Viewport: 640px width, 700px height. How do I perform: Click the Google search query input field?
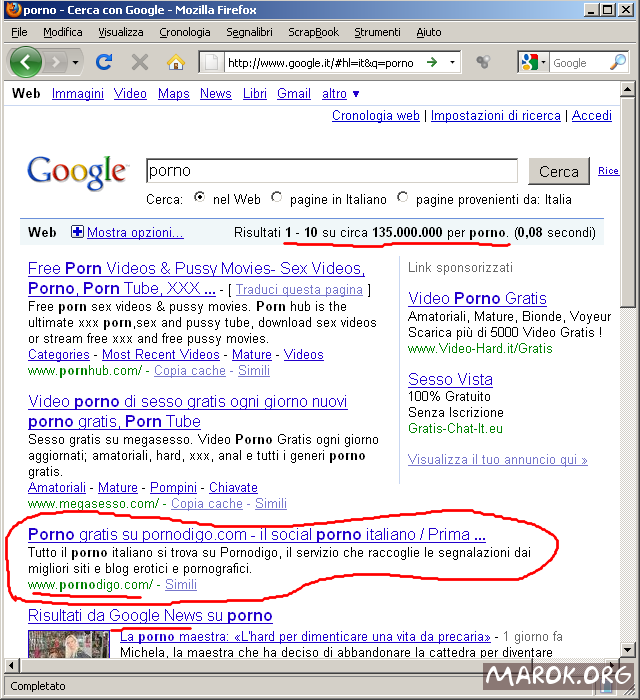[x=332, y=171]
